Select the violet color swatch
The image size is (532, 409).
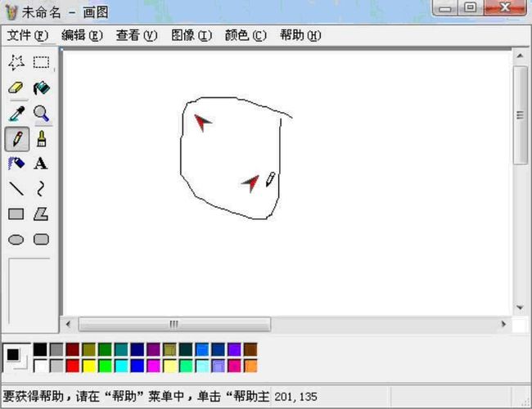(234, 349)
